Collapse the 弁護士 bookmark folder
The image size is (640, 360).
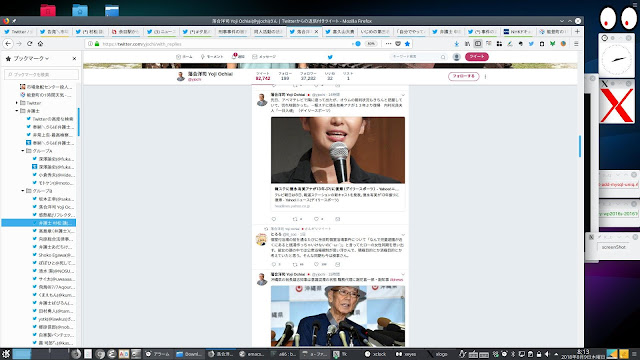(17, 111)
